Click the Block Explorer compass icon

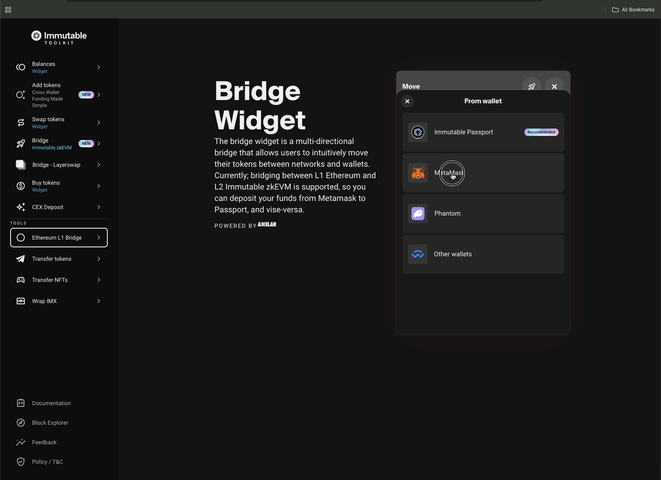[x=20, y=423]
